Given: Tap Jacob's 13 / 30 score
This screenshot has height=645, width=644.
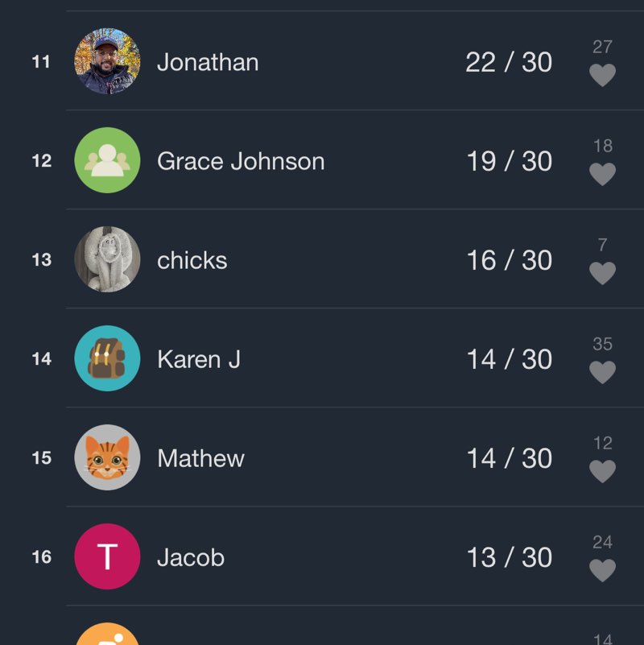Looking at the screenshot, I should click(x=509, y=557).
